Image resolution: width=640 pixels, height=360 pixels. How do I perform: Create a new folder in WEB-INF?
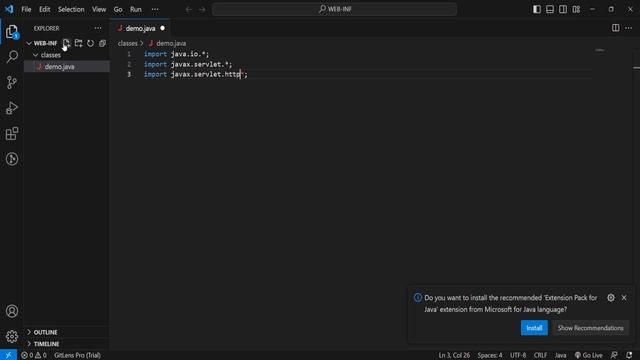click(78, 43)
